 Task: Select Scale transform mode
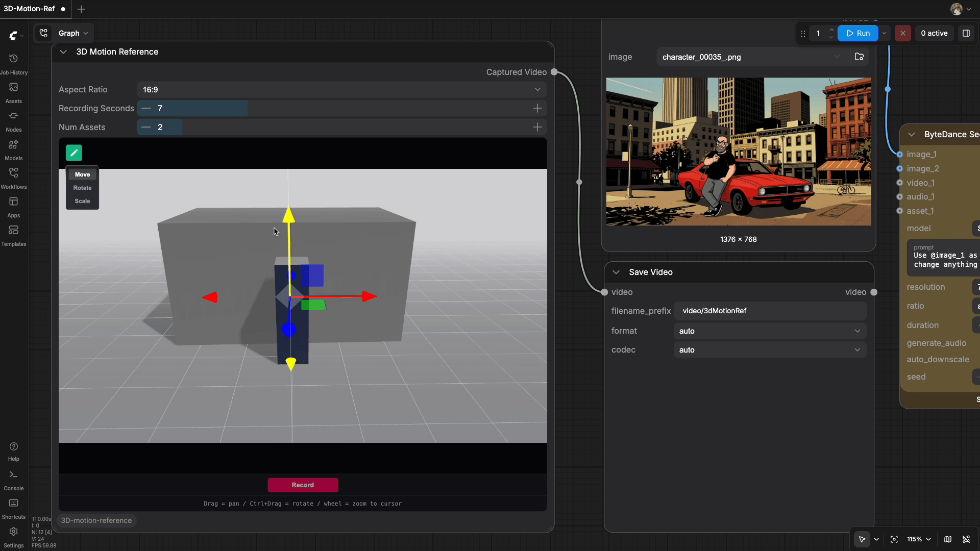coord(82,201)
